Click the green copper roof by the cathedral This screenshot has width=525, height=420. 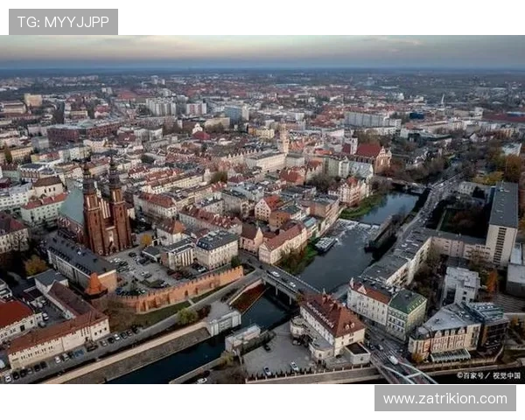[x=73, y=207]
